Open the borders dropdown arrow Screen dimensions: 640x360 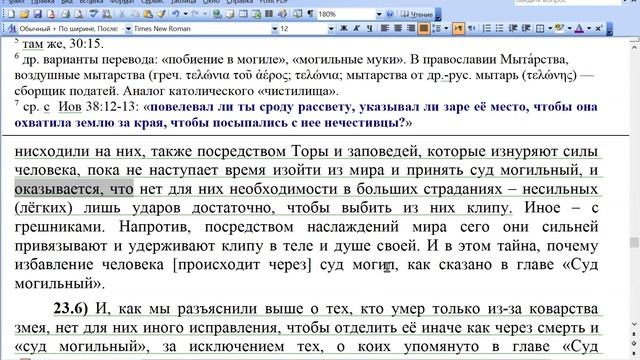point(549,29)
